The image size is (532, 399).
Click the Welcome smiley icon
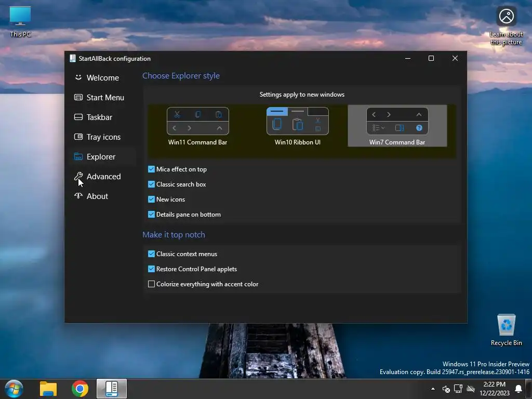pos(78,77)
